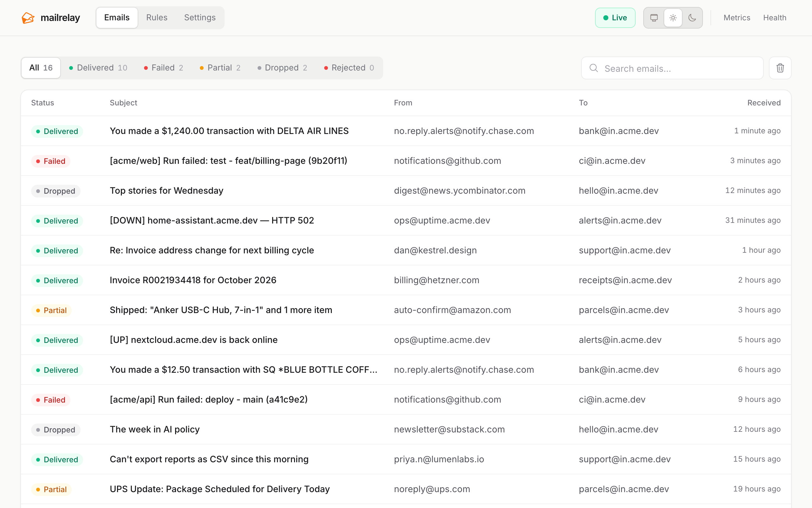Open CSV export reports support email

coord(406,459)
